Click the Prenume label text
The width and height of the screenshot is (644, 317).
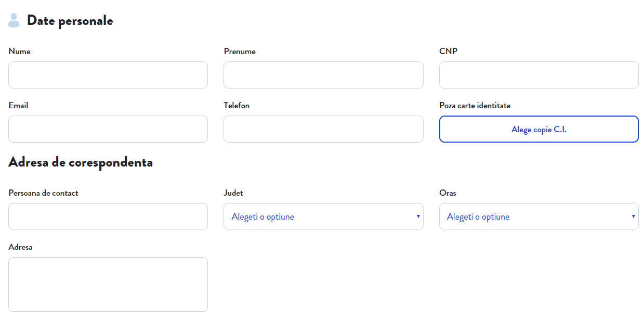click(x=240, y=52)
